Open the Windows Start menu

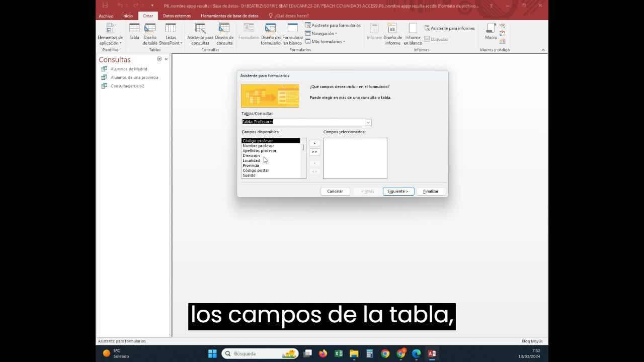pyautogui.click(x=212, y=353)
